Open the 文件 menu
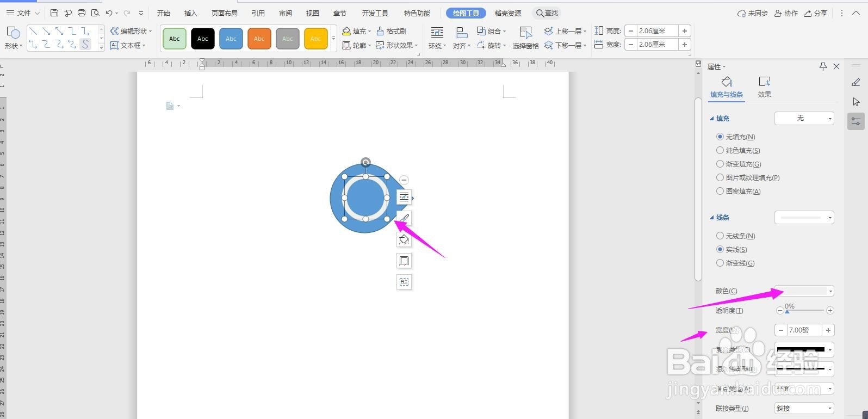 23,13
